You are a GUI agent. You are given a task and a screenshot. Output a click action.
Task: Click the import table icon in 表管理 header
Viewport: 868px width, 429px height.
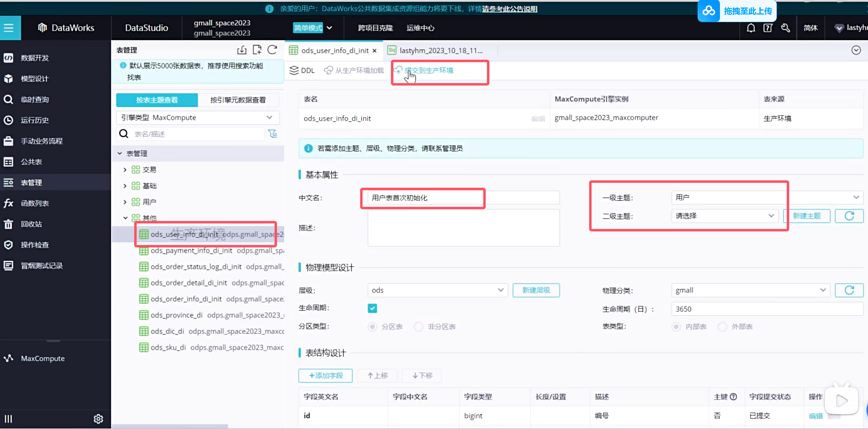[242, 50]
